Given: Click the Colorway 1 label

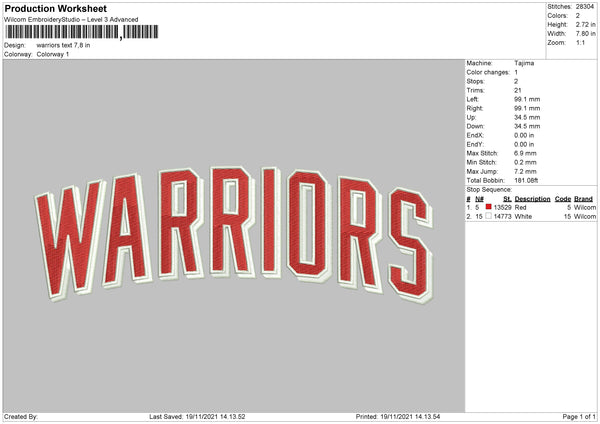Looking at the screenshot, I should [53, 54].
